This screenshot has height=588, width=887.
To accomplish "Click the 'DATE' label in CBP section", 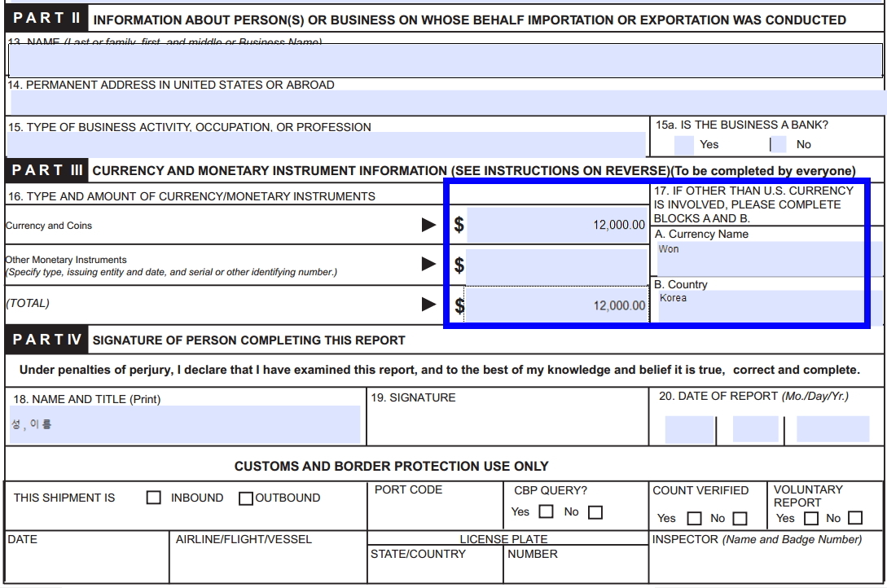I will 23,539.
